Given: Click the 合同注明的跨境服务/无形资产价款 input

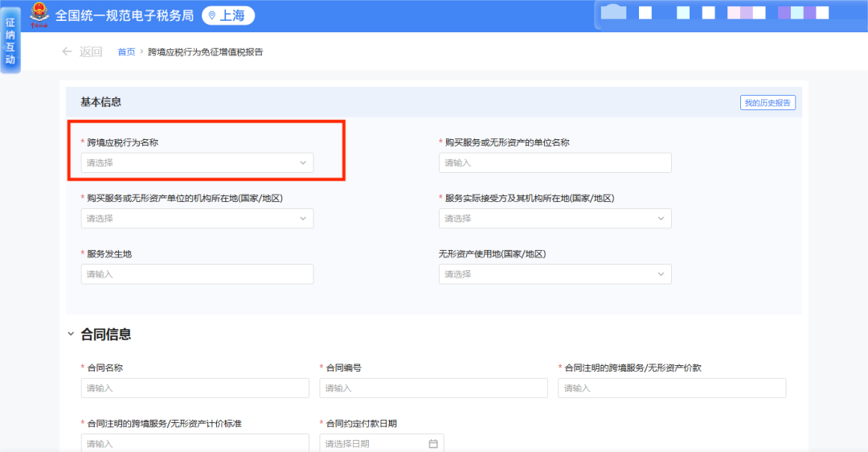Looking at the screenshot, I should 672,388.
